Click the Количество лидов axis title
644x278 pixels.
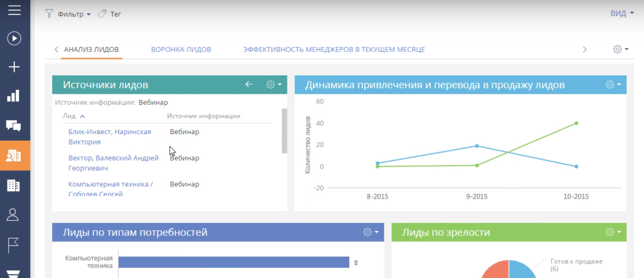[x=307, y=145]
